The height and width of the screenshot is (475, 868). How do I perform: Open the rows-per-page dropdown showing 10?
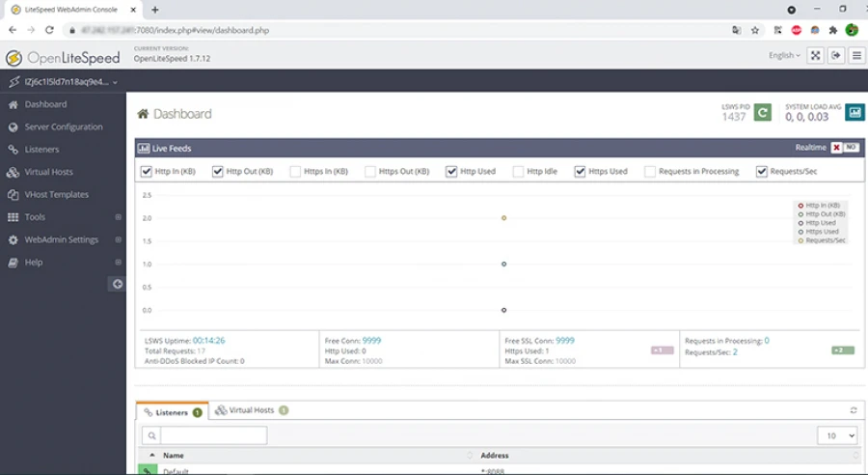coord(837,435)
